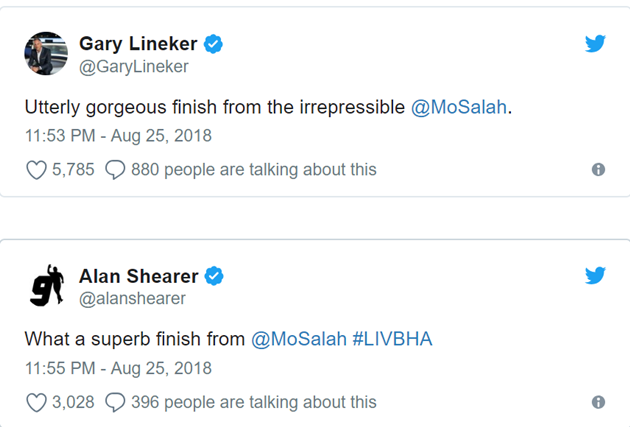This screenshot has width=630, height=427.
Task: Open the #LIVBHA hashtag
Action: [392, 339]
